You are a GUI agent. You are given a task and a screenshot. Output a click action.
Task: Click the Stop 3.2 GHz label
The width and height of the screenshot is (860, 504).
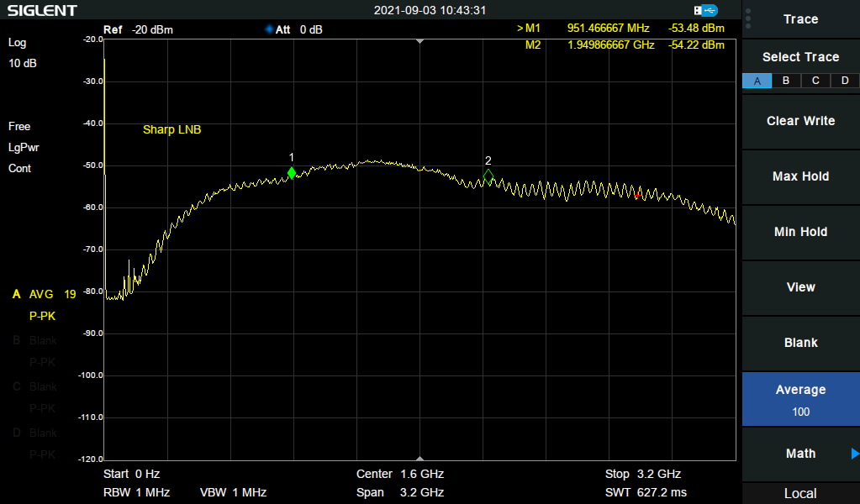(643, 474)
